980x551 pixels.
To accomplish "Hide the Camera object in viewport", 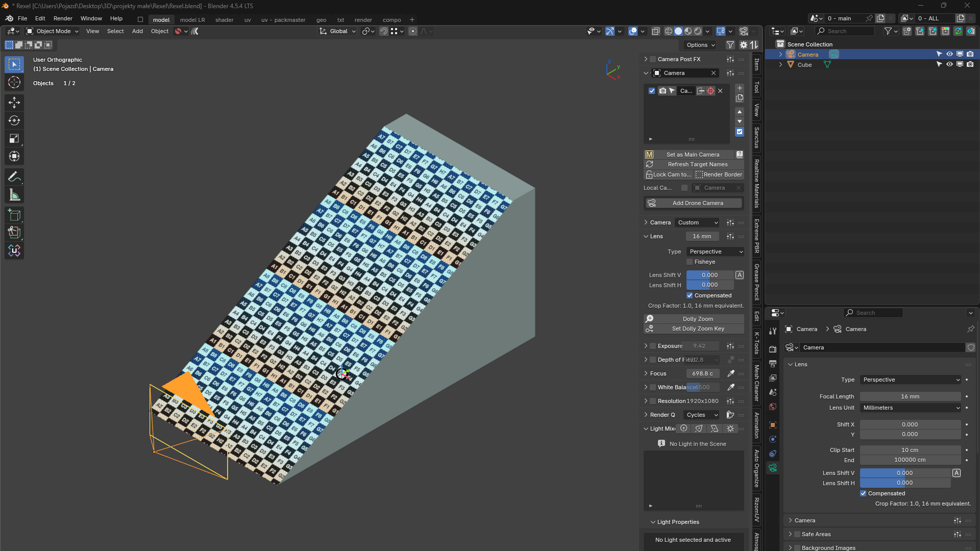I will [949, 54].
